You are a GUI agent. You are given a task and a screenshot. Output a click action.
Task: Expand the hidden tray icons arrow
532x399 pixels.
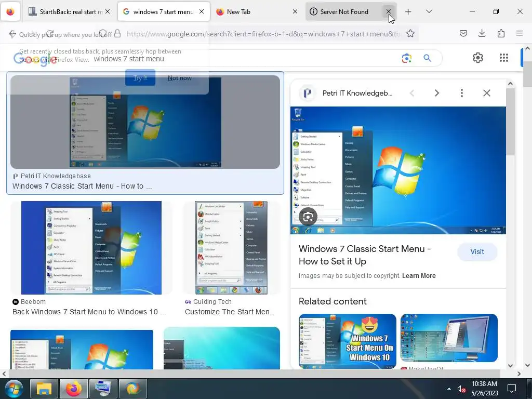(449, 389)
